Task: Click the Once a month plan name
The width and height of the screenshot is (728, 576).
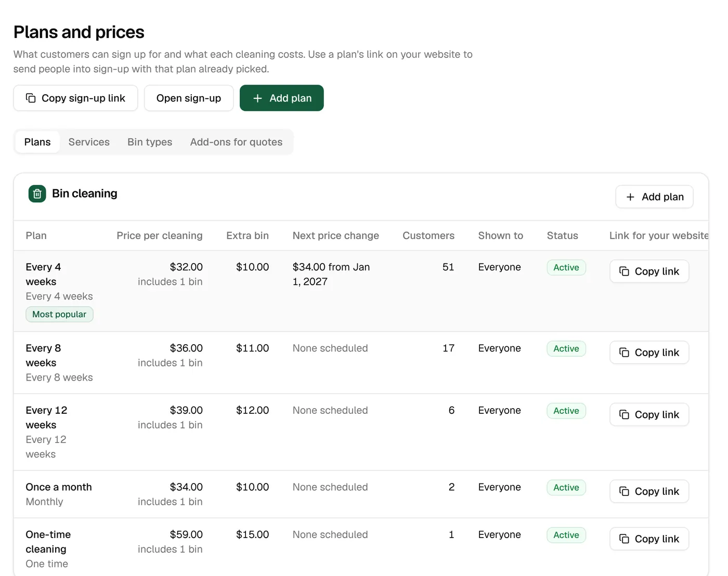Action: coord(59,487)
